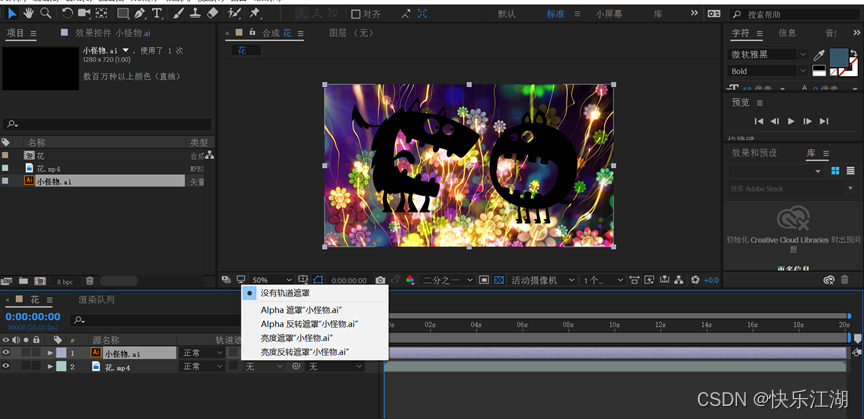Click the eyedropper icon in Character panel
Image resolution: width=864 pixels, height=419 pixels.
819,55
